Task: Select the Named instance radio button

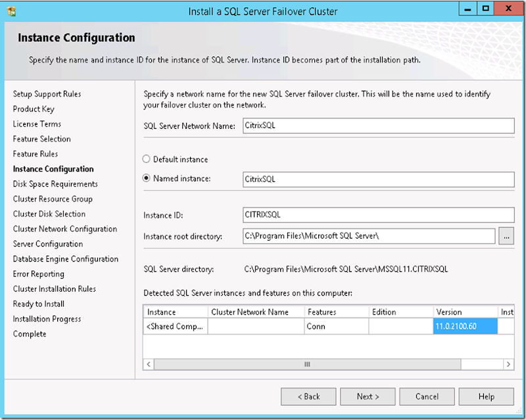Action: point(147,179)
